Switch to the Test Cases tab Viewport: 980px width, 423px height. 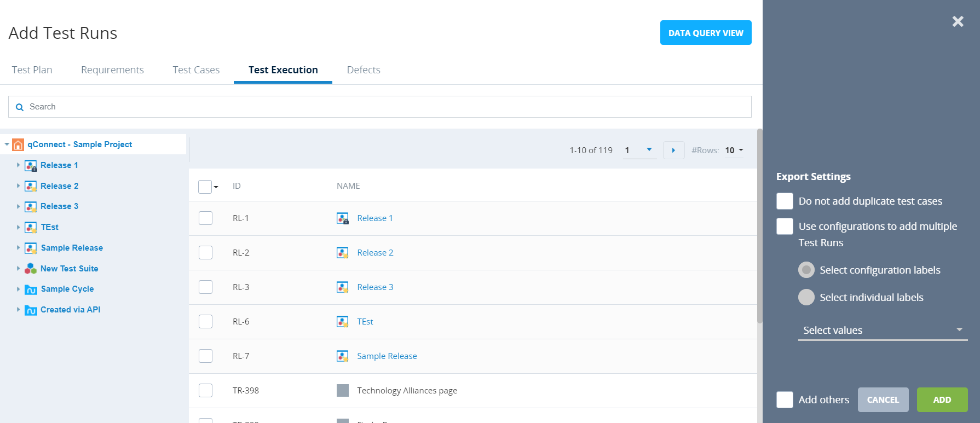click(196, 70)
